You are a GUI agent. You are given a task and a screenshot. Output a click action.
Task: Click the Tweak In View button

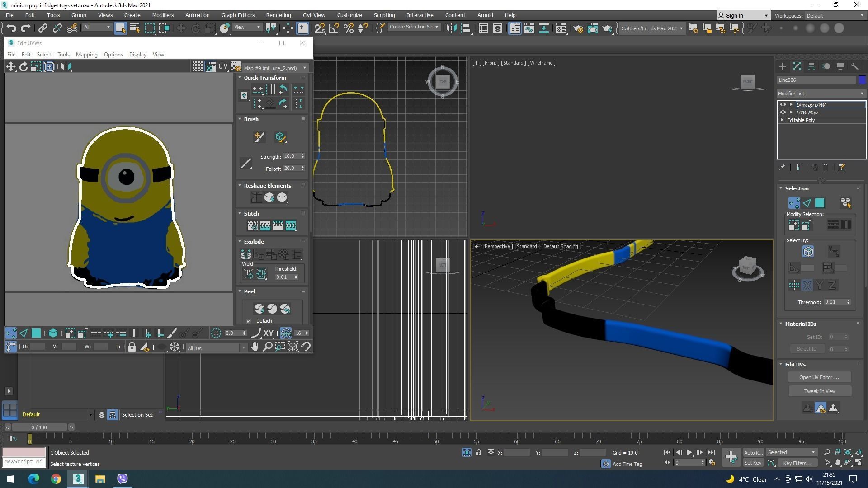(819, 391)
